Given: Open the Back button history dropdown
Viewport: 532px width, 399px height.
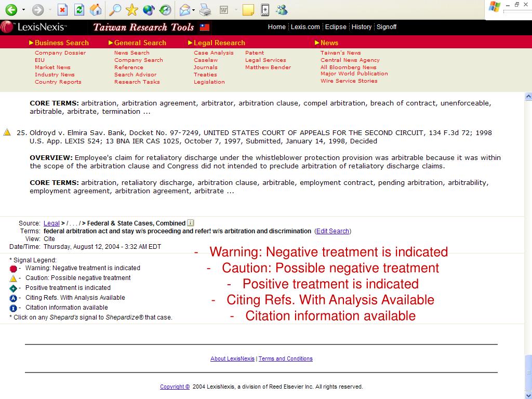Looking at the screenshot, I should [23, 10].
